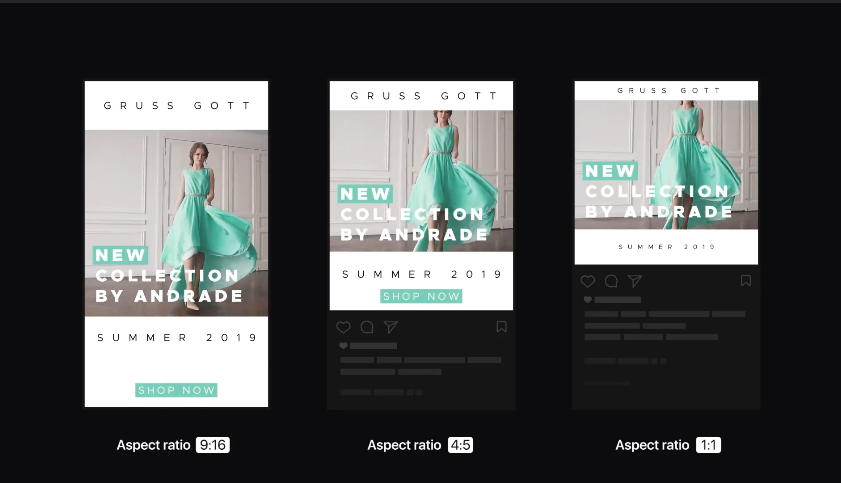The height and width of the screenshot is (483, 841).
Task: Click small likes heart under 4:5 ad
Action: [x=343, y=346]
